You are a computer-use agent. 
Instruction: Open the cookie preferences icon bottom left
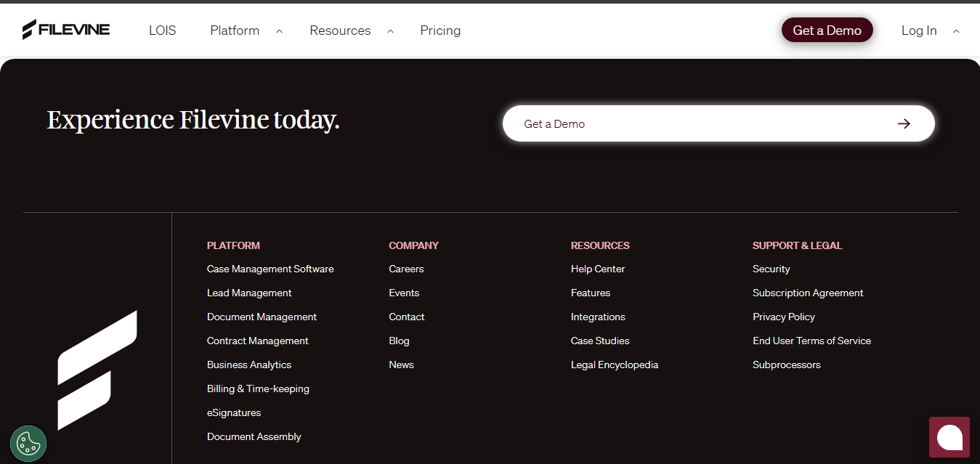point(28,443)
